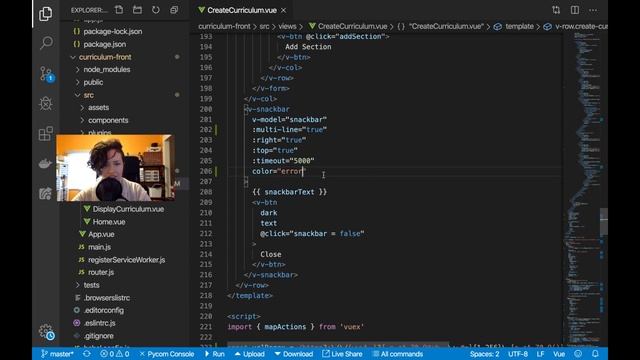Image resolution: width=640 pixels, height=360 pixels.
Task: Open the Extensions view
Action: coord(46,133)
